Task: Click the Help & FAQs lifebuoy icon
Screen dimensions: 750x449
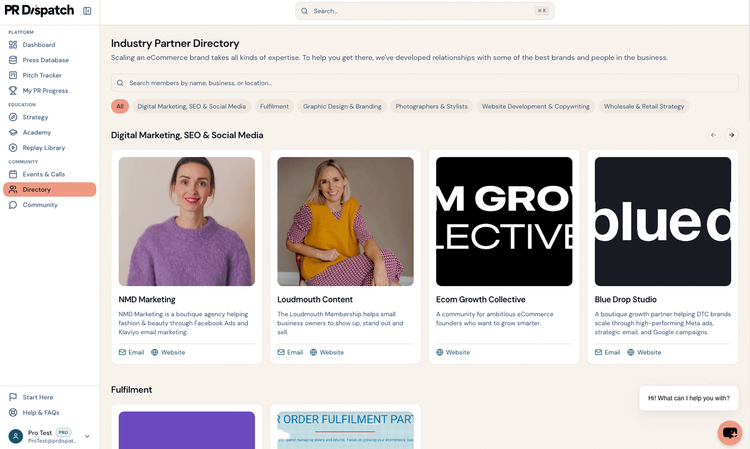Action: 13,413
